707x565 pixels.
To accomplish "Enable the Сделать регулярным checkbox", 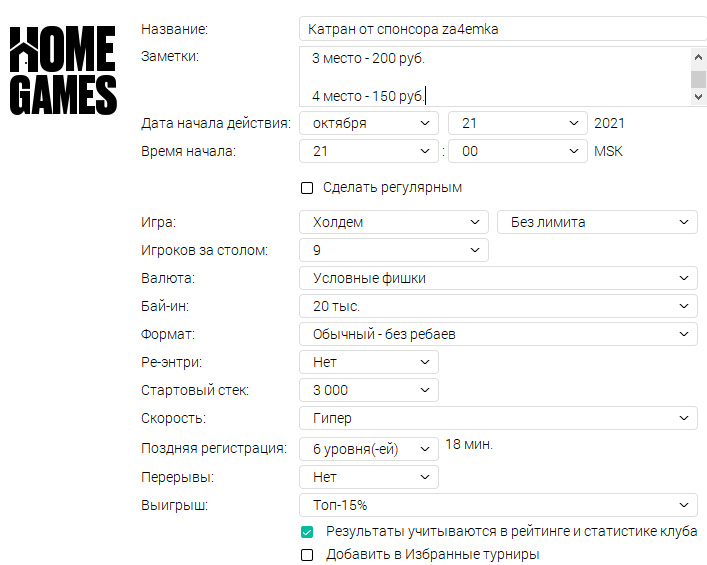I will pos(307,188).
